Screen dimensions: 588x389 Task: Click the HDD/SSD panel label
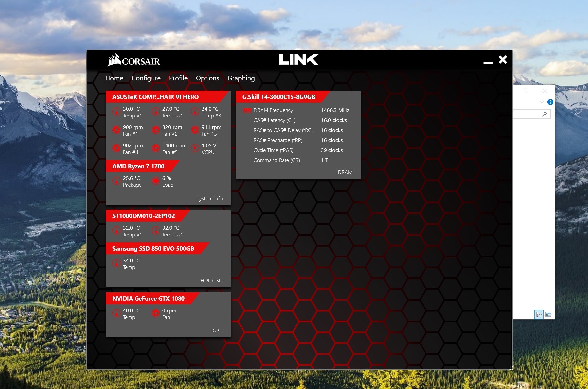click(212, 280)
